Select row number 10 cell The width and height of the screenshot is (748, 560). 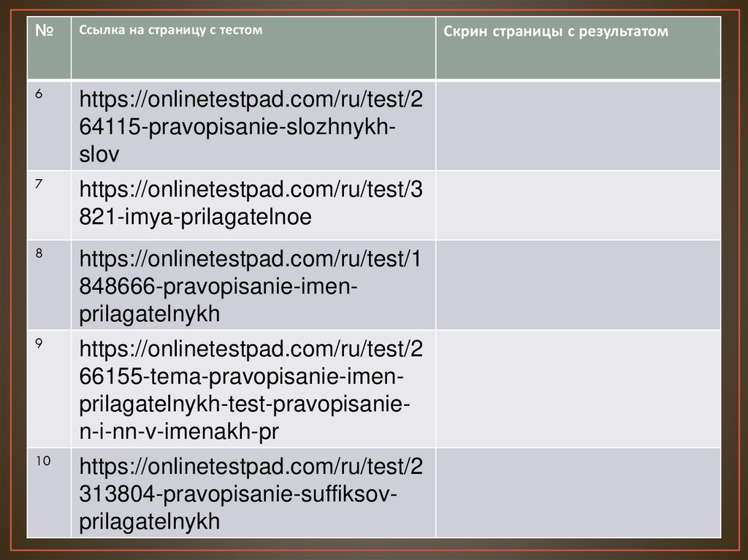pyautogui.click(x=48, y=493)
